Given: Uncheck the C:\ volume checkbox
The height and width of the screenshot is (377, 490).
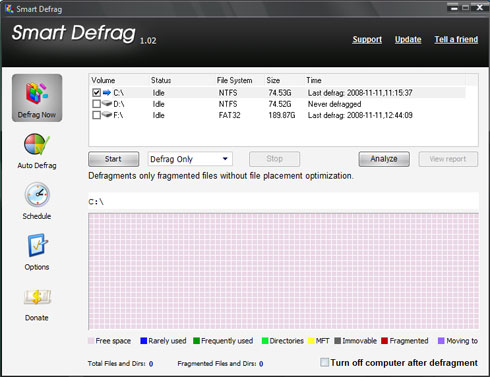Looking at the screenshot, I should point(96,93).
